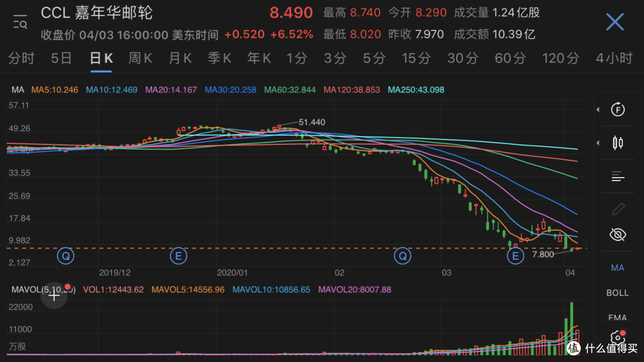Toggle the crossed-eye hide drawings icon
The height and width of the screenshot is (362, 644).
pyautogui.click(x=618, y=234)
